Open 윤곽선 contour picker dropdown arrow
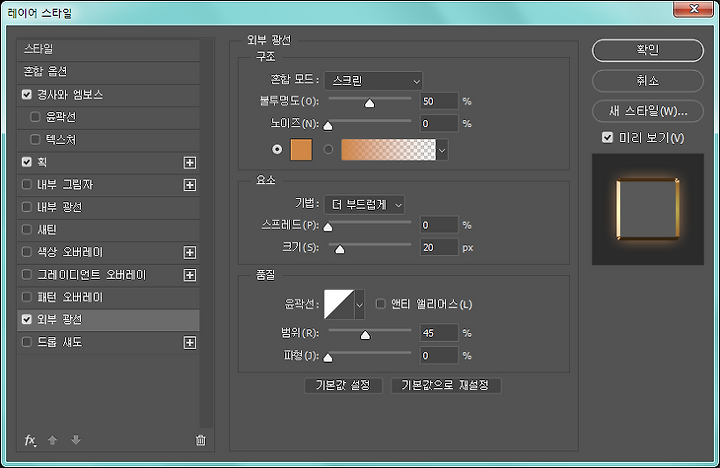The width and height of the screenshot is (720, 468). 360,304
